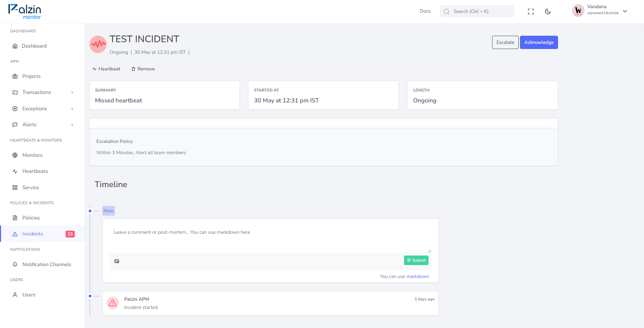Expand the Transactions submenu chevron
The height and width of the screenshot is (328, 644).
click(x=72, y=93)
